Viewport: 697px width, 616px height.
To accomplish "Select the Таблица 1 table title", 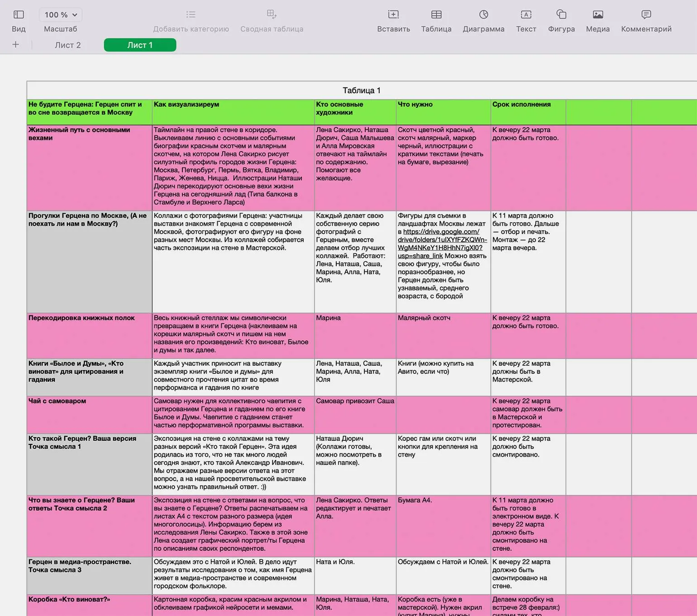I will pos(361,91).
